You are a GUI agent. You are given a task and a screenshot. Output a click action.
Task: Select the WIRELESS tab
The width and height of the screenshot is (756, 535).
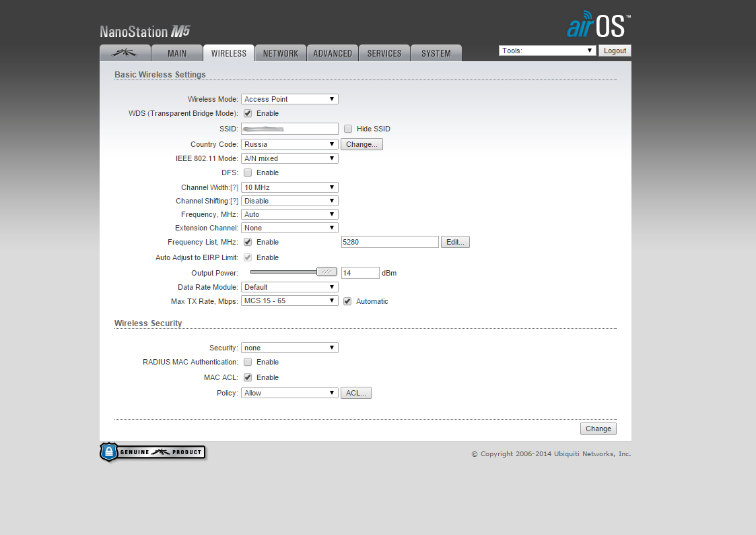coord(228,53)
